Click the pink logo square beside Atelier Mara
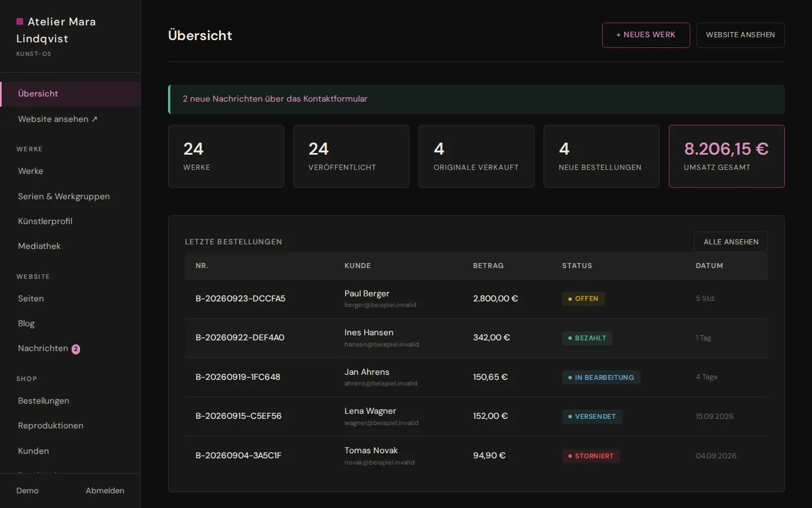 [x=20, y=21]
